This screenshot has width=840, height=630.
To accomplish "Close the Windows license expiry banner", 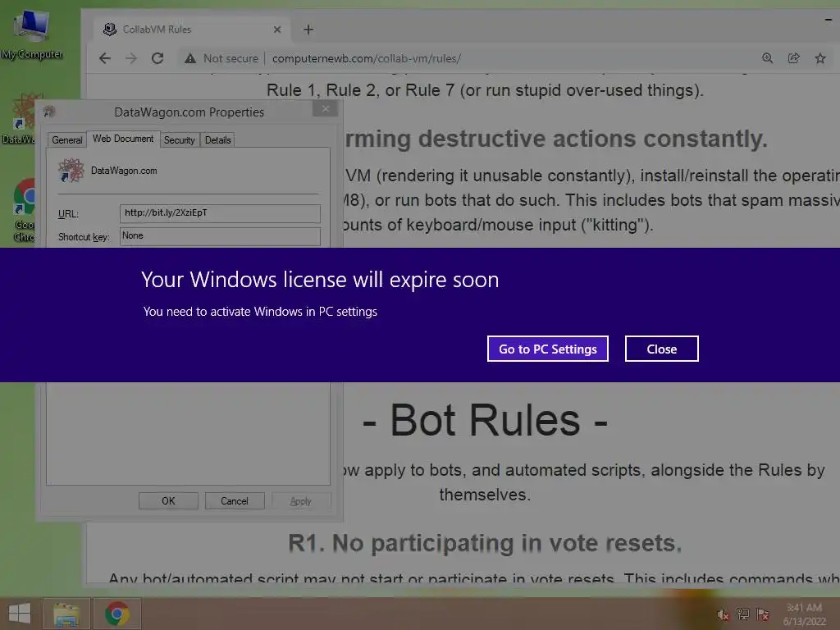I will 662,349.
